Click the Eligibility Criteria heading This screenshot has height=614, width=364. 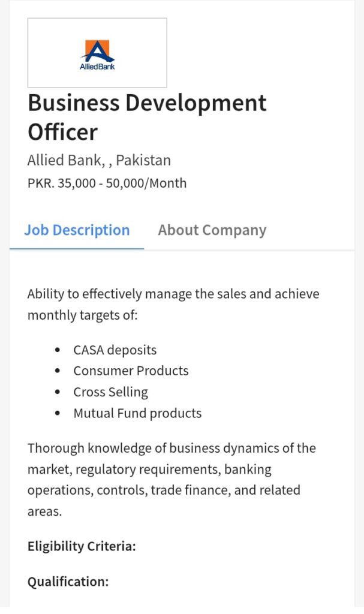pos(82,546)
